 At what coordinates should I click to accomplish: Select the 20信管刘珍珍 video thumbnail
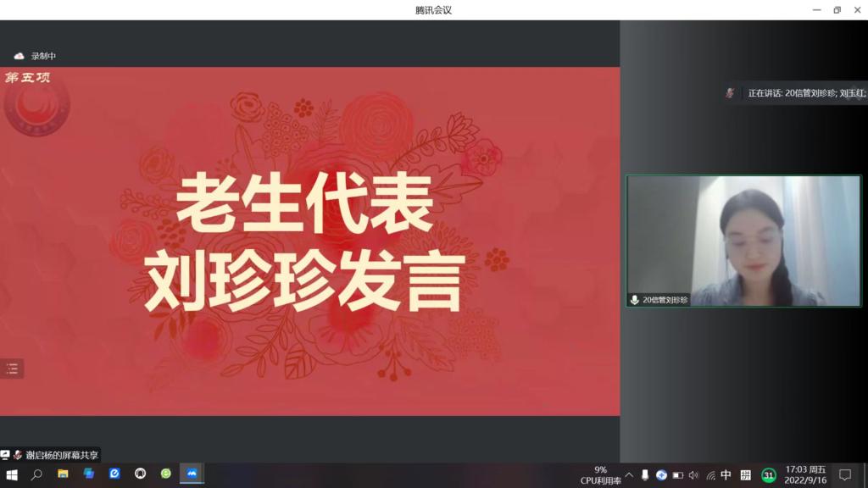pyautogui.click(x=743, y=240)
